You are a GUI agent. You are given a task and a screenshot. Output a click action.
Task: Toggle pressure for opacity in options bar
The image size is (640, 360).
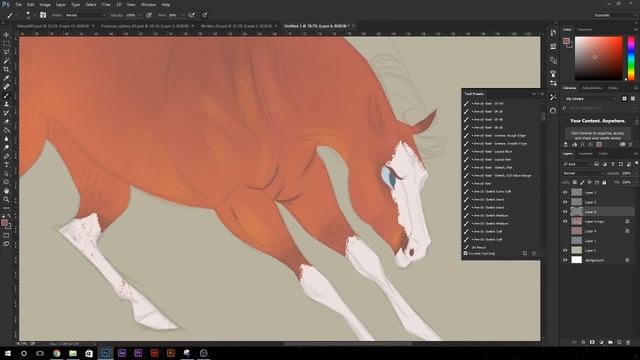click(x=149, y=15)
